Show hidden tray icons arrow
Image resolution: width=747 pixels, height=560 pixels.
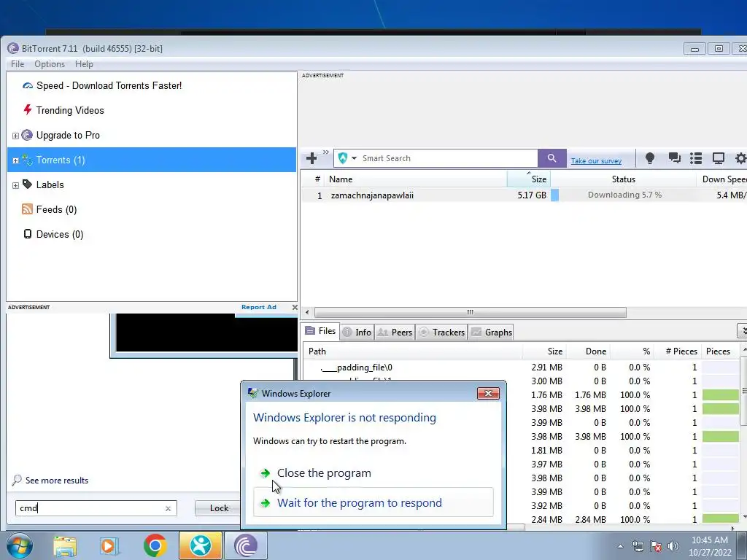click(620, 547)
